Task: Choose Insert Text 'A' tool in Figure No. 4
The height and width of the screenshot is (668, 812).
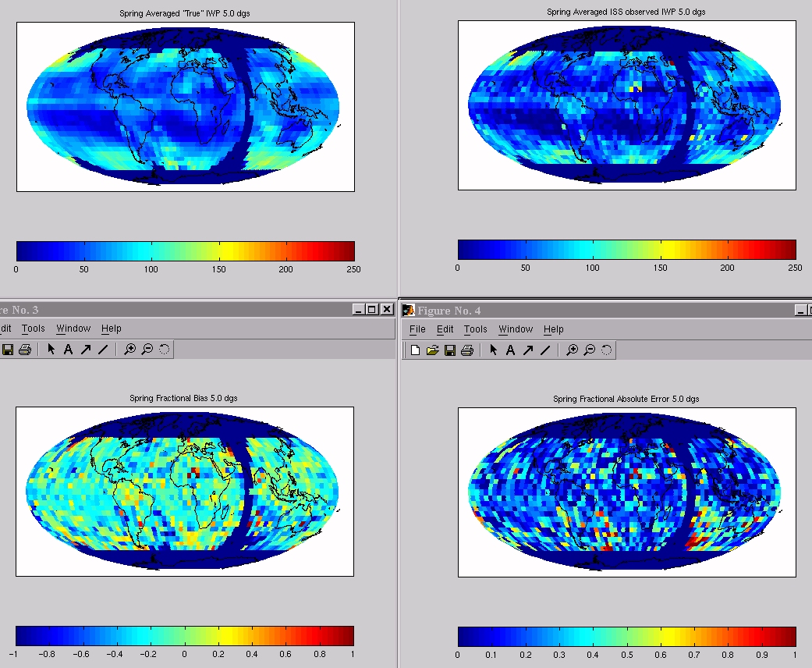Action: pyautogui.click(x=510, y=350)
